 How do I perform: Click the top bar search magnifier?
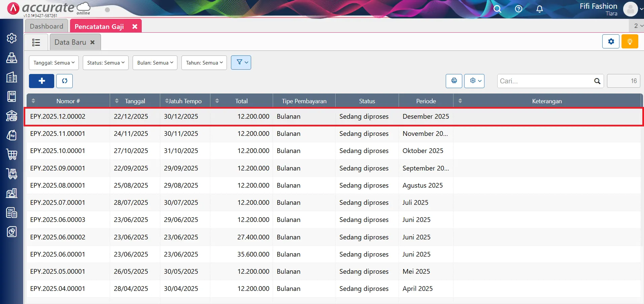click(497, 9)
